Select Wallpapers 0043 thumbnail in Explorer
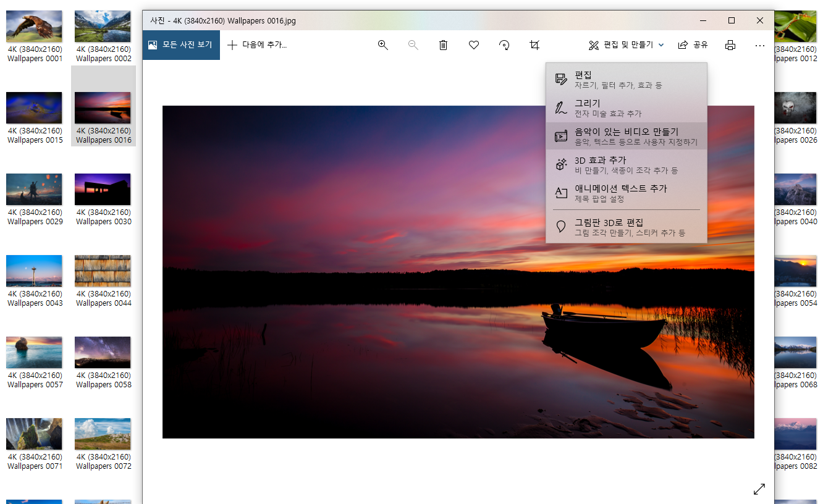 coord(35,271)
